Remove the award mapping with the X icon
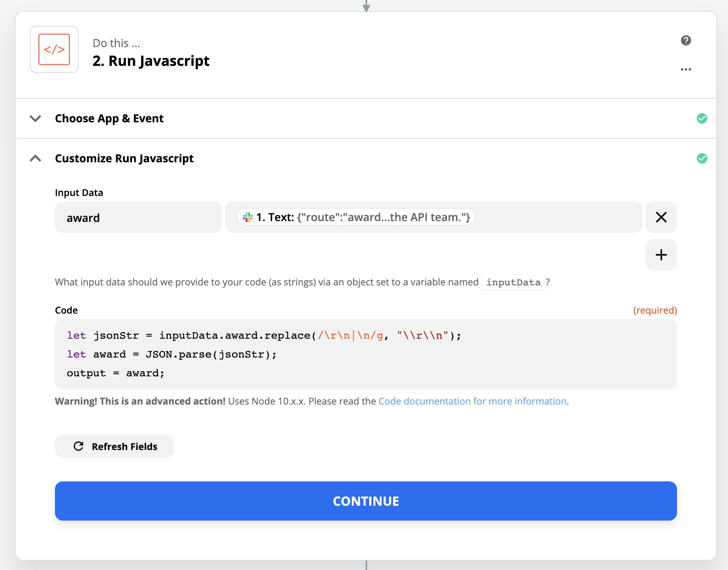Image resolution: width=728 pixels, height=570 pixels. (x=661, y=217)
